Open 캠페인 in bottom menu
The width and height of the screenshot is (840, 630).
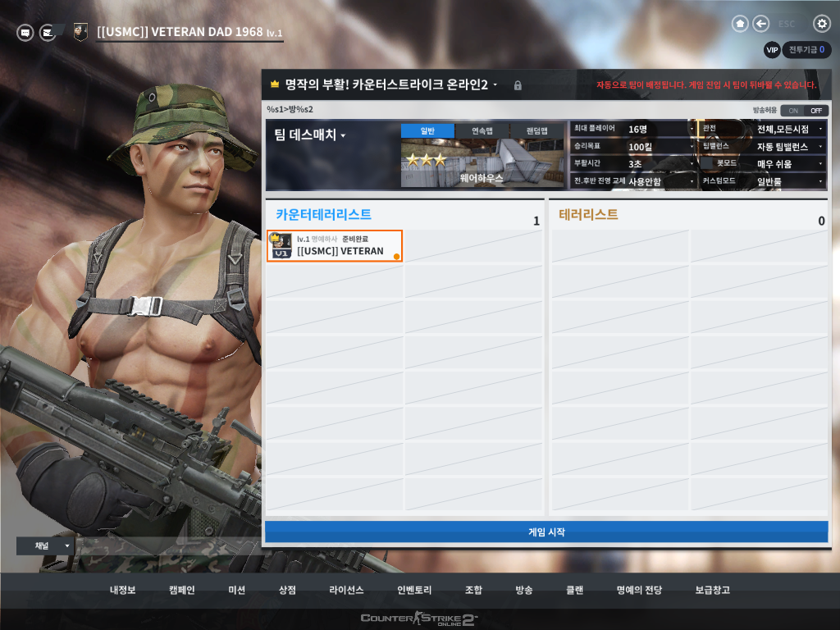[181, 590]
